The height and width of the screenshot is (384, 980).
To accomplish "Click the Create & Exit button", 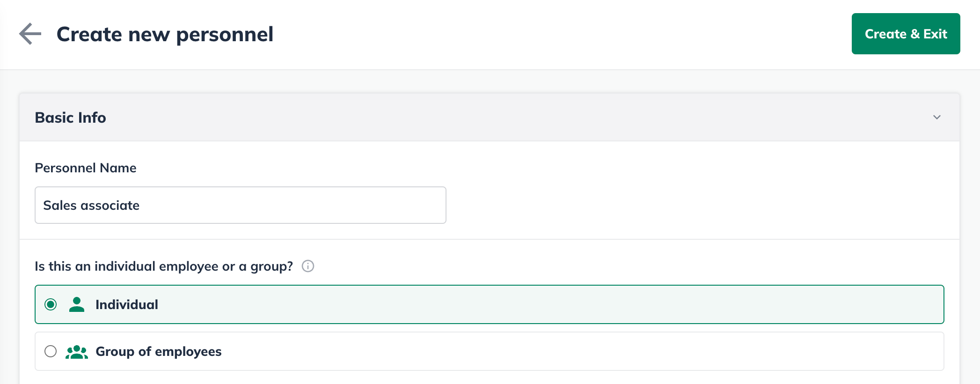I will coord(906,34).
